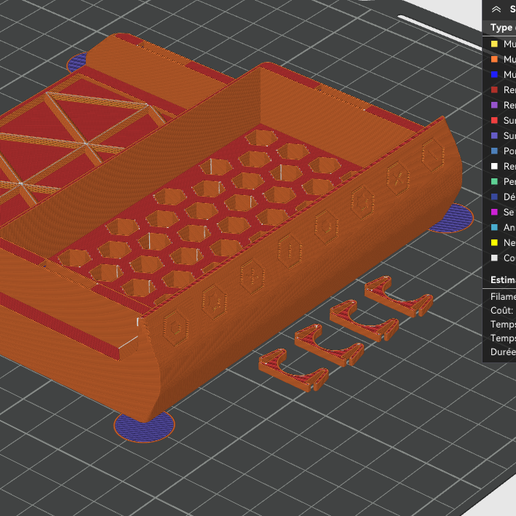Toggle the orange 'Mu' legend swatch
This screenshot has width=516, height=516.
(x=494, y=59)
